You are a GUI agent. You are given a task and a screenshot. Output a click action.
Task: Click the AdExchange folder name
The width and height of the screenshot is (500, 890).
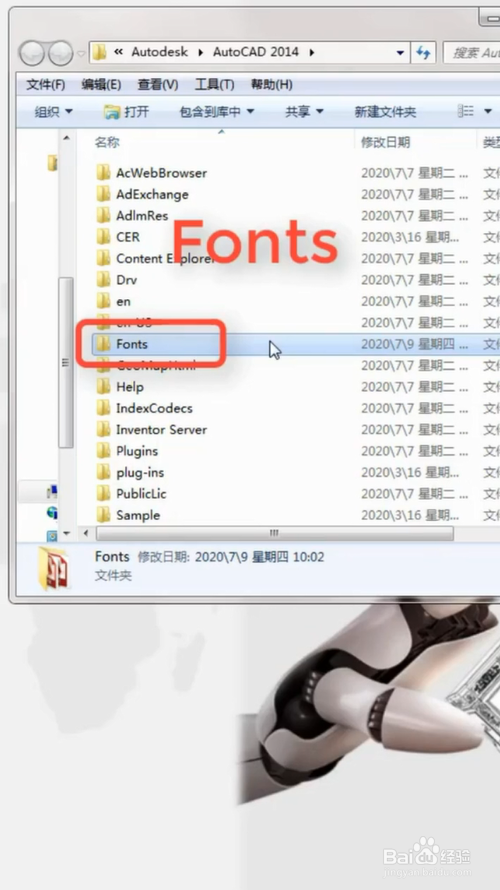[x=152, y=194]
